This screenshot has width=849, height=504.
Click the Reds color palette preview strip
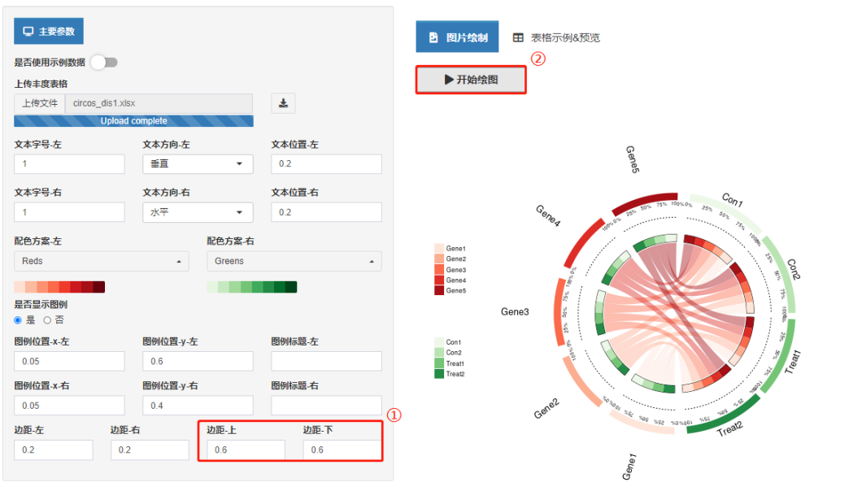pyautogui.click(x=59, y=287)
